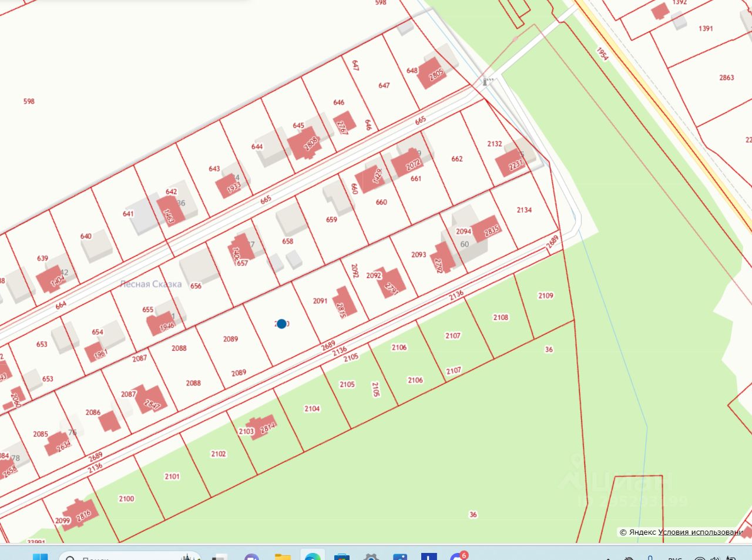752x560 pixels.
Task: Click parcel number 656
Action: click(x=196, y=286)
